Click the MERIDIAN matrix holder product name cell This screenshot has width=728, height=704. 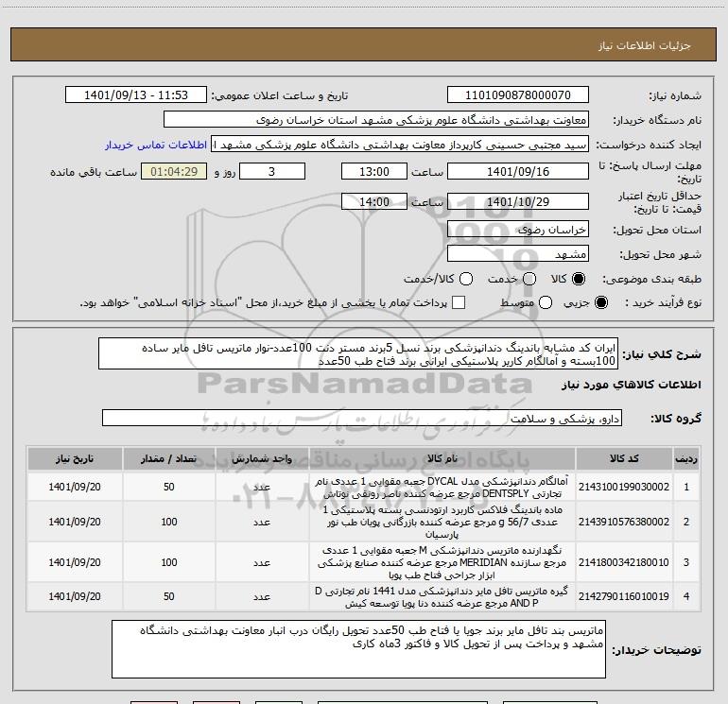pos(442,562)
